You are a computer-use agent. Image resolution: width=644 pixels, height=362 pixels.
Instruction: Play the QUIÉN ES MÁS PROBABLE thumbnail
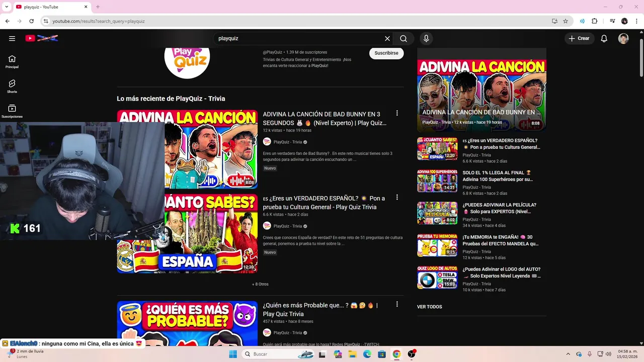pyautogui.click(x=187, y=323)
